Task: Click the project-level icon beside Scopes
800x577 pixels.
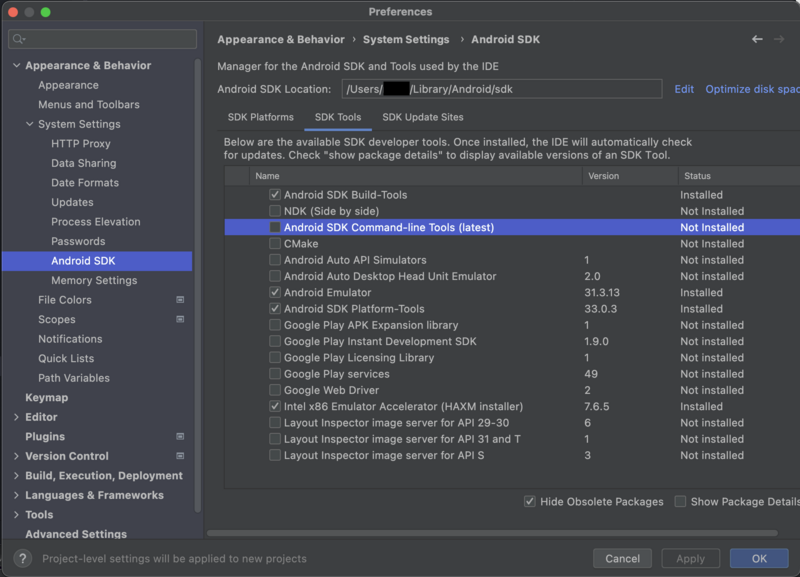Action: 180,319
